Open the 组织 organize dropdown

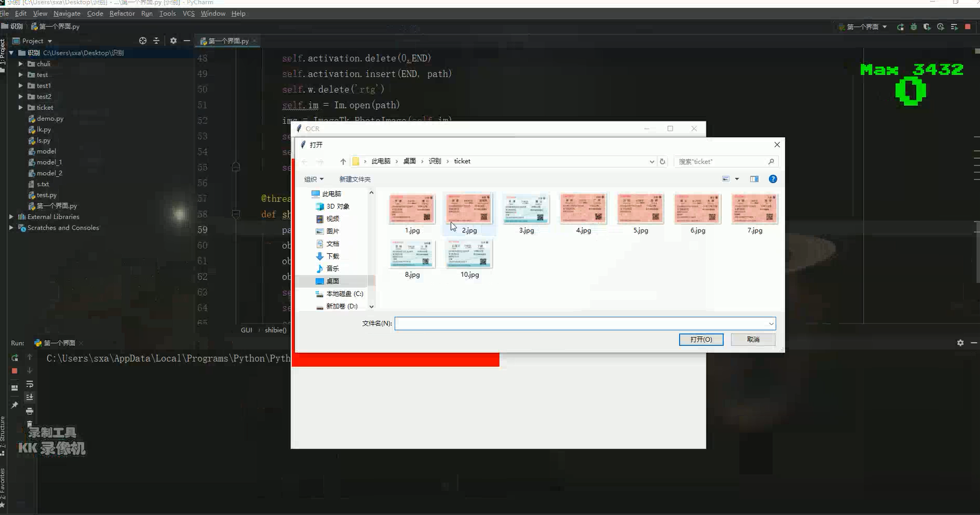point(314,179)
